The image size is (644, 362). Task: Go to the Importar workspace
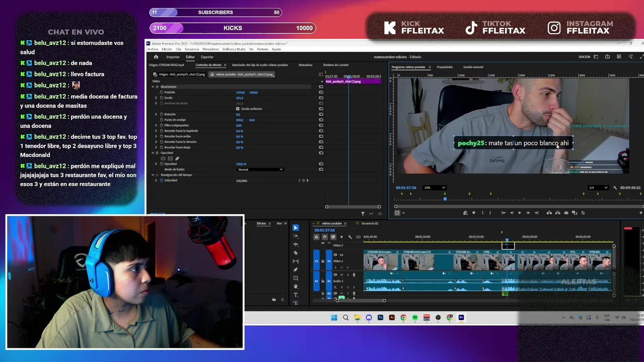click(173, 57)
